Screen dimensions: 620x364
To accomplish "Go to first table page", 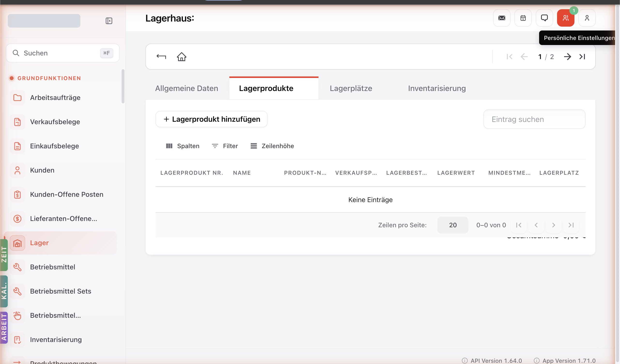I will (519, 225).
